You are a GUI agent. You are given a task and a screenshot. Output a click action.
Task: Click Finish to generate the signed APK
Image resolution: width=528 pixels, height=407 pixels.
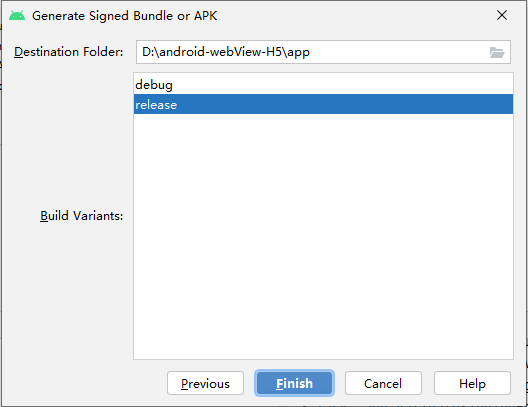click(295, 383)
